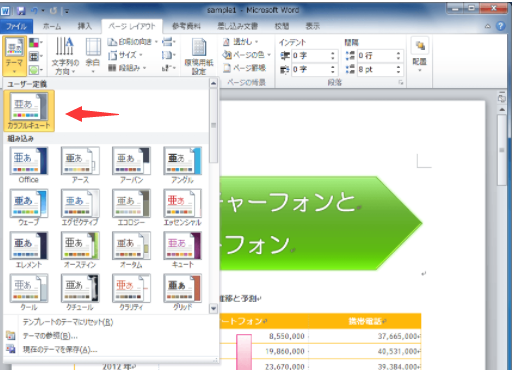Click theme gallery scroll up arrow
The height and width of the screenshot is (373, 514).
coord(214,83)
